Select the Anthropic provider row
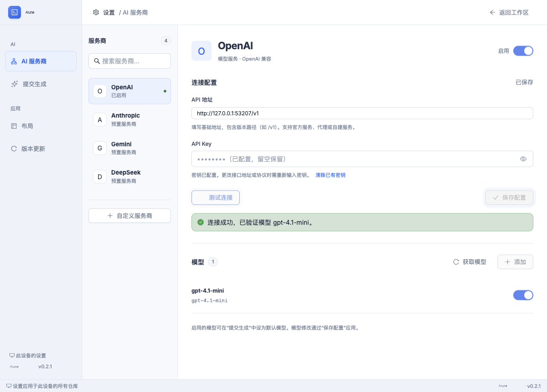Viewport: 547px width, 392px height. (129, 119)
